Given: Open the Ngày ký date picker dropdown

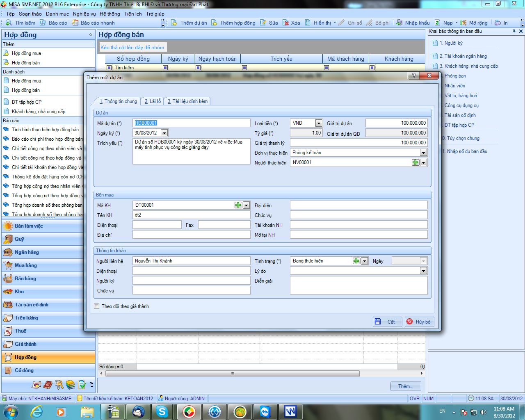Looking at the screenshot, I should point(164,133).
